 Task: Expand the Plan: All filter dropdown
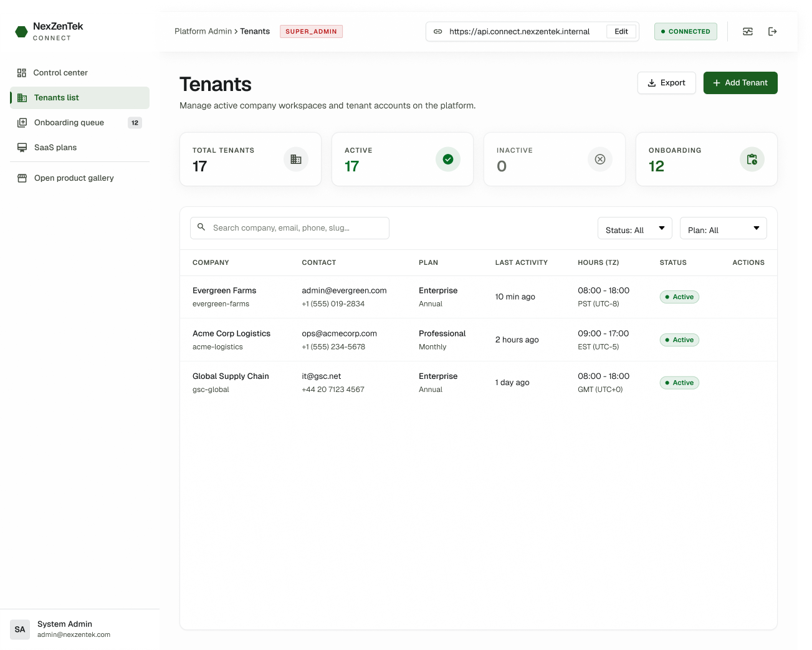tap(724, 228)
